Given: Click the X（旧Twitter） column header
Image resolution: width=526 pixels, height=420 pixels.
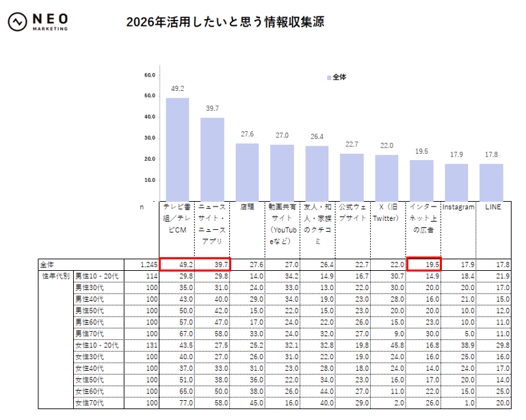Looking at the screenshot, I should tap(386, 211).
